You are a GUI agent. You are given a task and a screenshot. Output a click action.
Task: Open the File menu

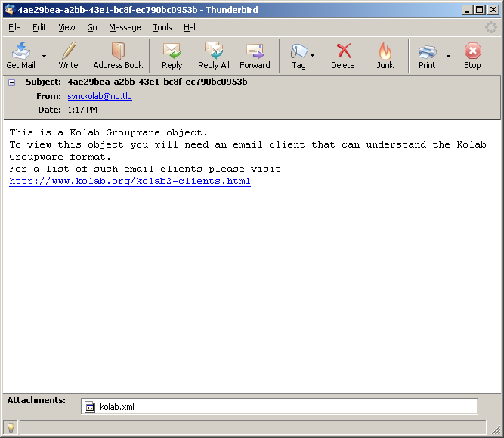[x=14, y=28]
